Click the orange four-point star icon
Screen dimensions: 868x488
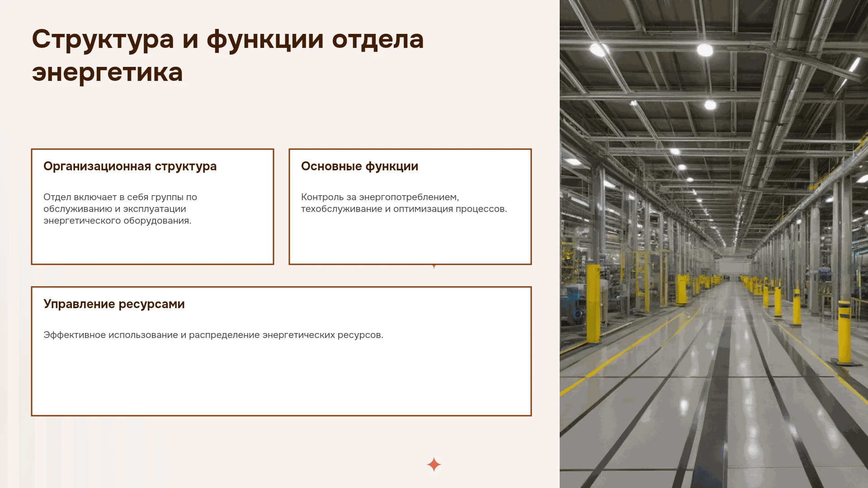[x=434, y=465]
